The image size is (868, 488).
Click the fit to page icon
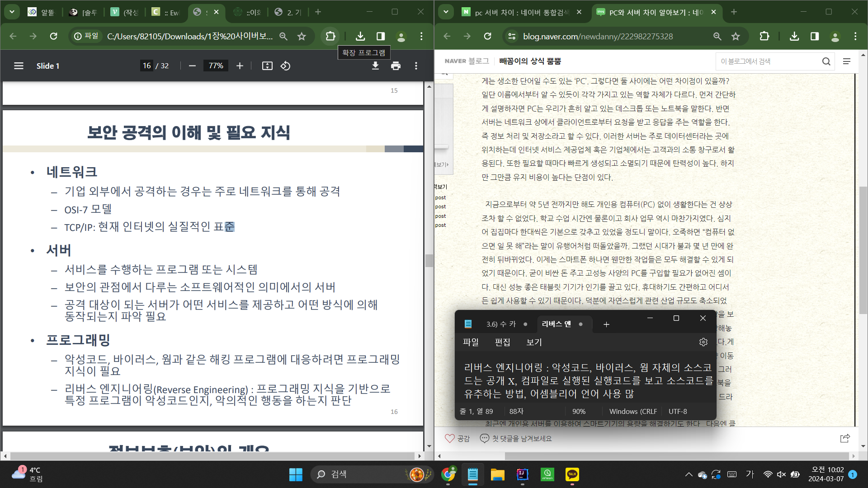(267, 66)
